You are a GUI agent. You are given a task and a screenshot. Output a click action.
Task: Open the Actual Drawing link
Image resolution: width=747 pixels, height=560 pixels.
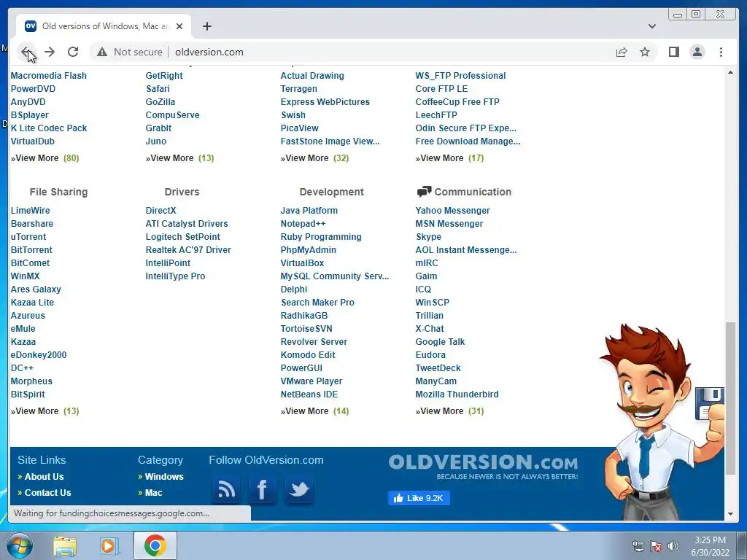tap(312, 76)
